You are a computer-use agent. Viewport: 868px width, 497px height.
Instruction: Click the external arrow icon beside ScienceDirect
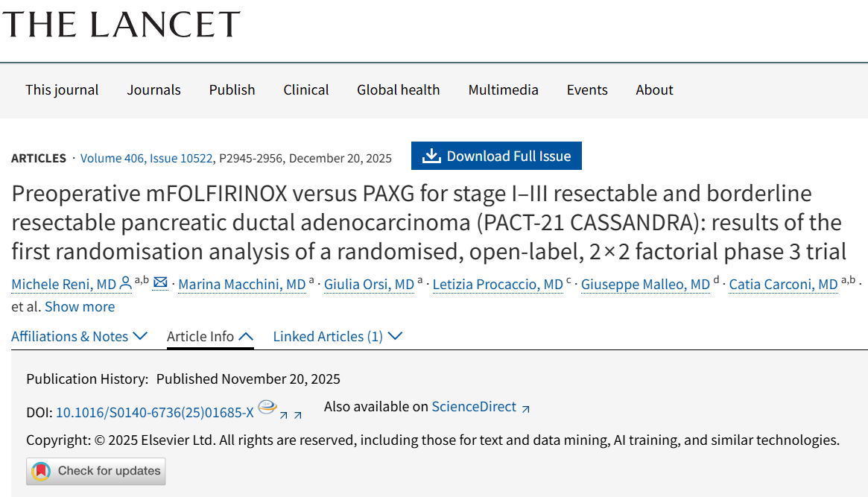(526, 408)
